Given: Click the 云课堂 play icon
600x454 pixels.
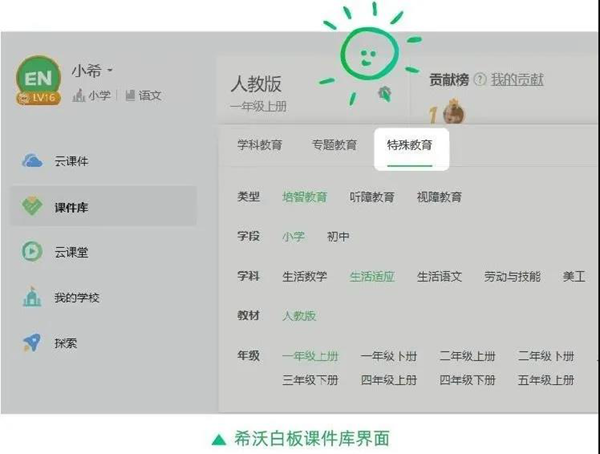Looking at the screenshot, I should point(32,252).
